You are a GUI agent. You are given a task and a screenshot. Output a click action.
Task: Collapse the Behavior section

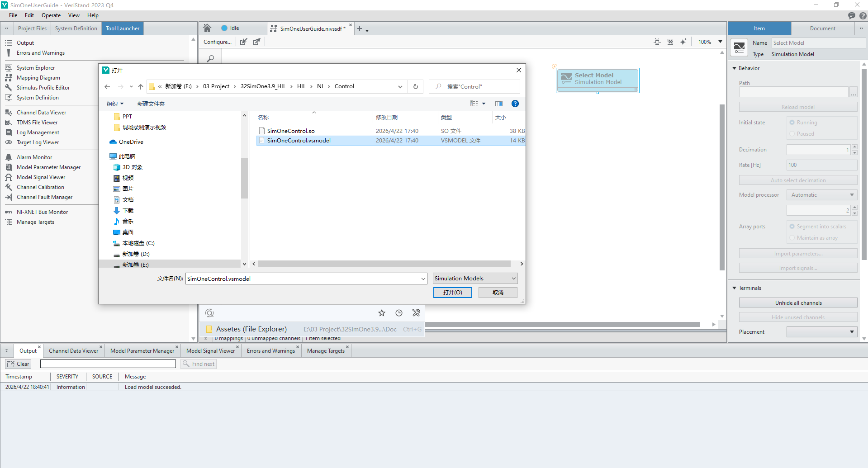pos(735,68)
